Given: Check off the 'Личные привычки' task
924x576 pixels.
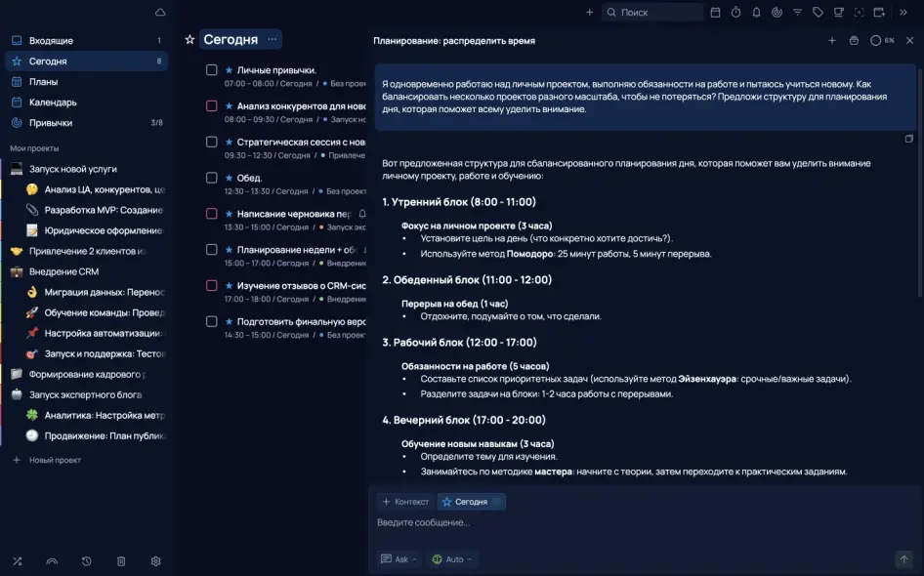Looking at the screenshot, I should pyautogui.click(x=211, y=70).
